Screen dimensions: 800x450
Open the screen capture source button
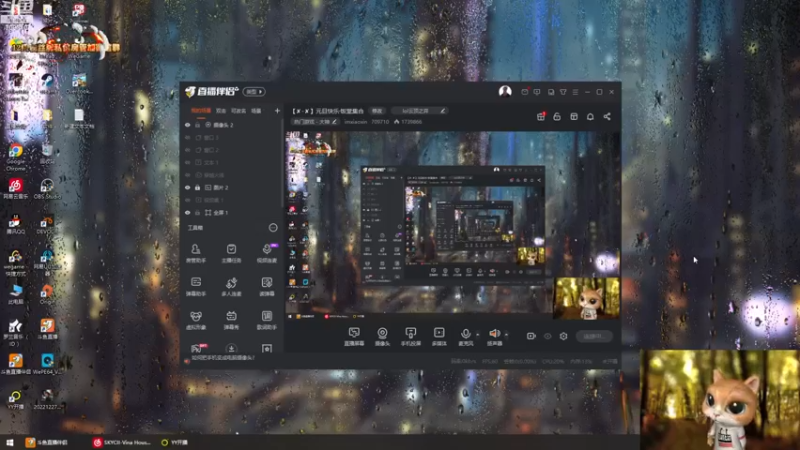[354, 337]
